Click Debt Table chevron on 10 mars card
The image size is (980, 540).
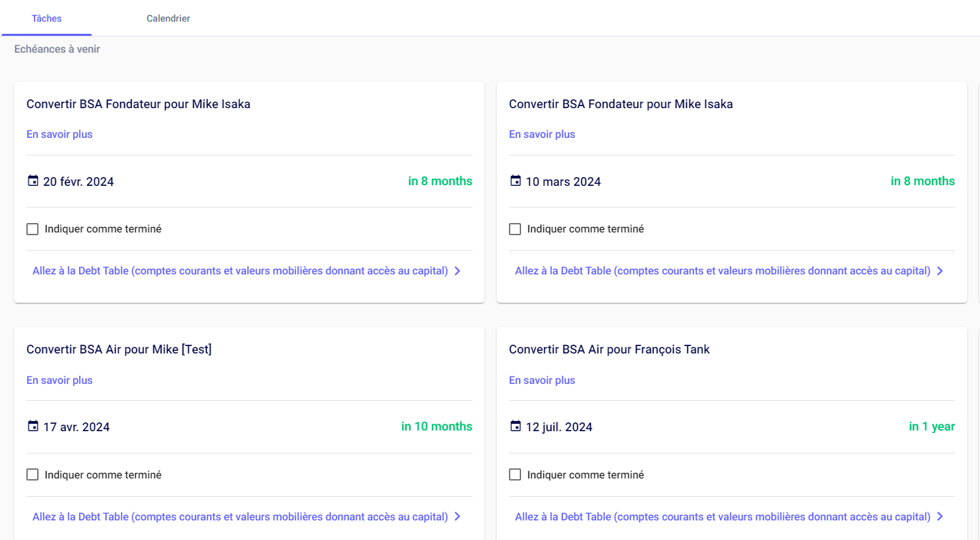940,271
